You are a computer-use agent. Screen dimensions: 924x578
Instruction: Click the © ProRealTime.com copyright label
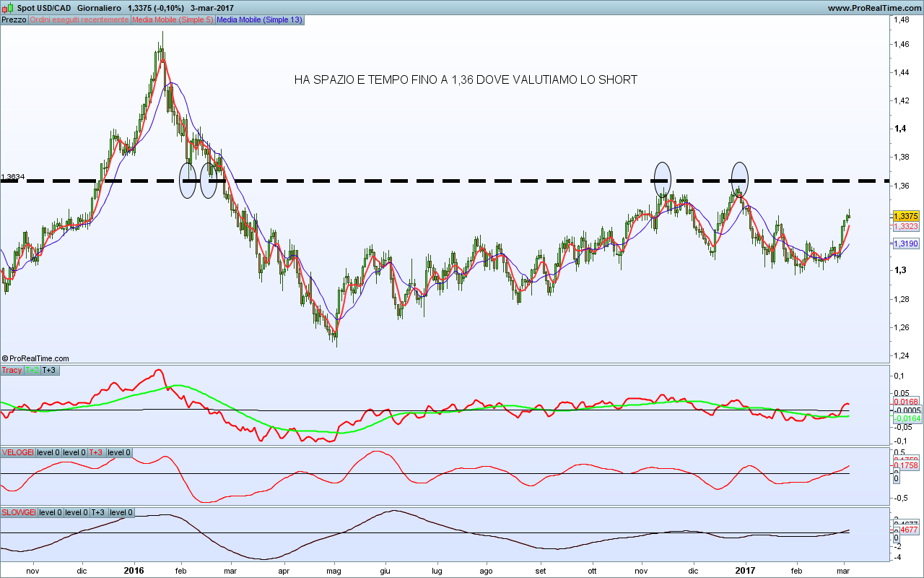(36, 358)
